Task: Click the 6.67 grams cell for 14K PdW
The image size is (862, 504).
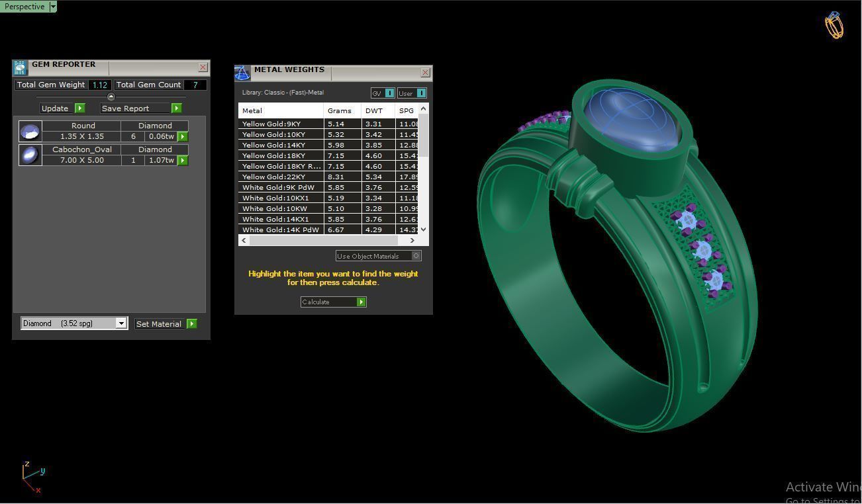Action: pyautogui.click(x=342, y=230)
